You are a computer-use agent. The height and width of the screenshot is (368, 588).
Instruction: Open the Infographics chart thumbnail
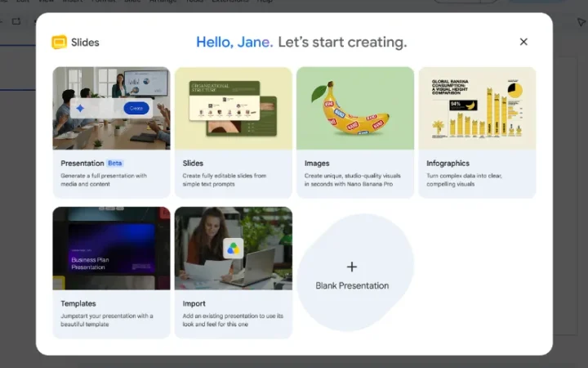tap(477, 108)
